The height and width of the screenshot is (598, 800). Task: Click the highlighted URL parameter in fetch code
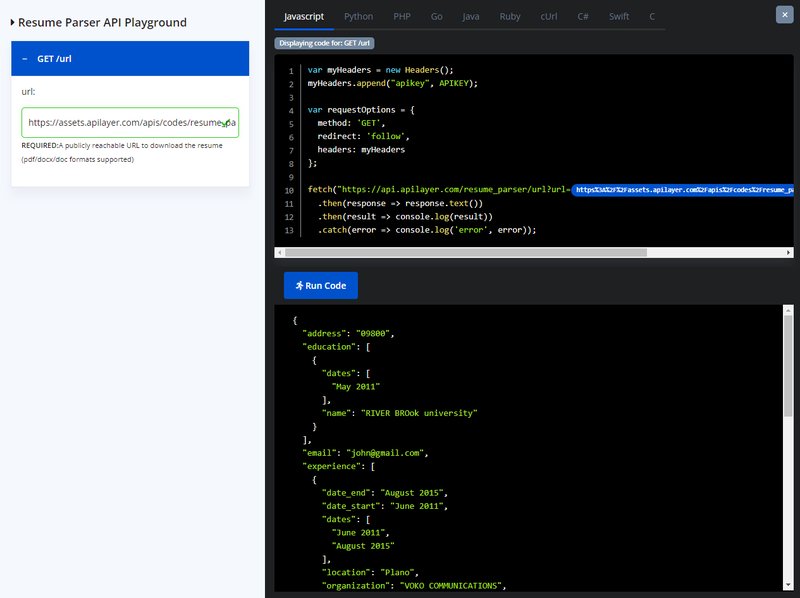coord(684,188)
